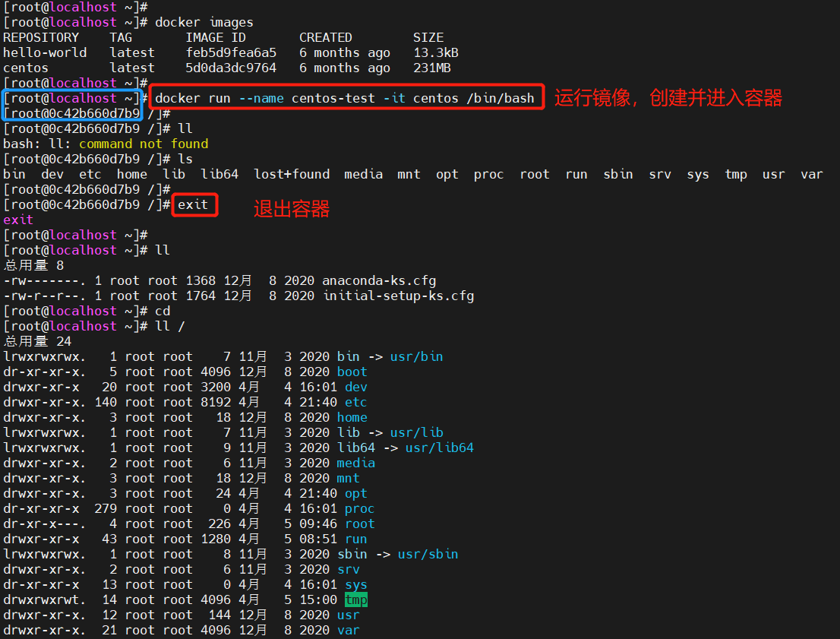Image resolution: width=840 pixels, height=639 pixels.
Task: Click the opt directory in ll listing
Action: pos(355,493)
